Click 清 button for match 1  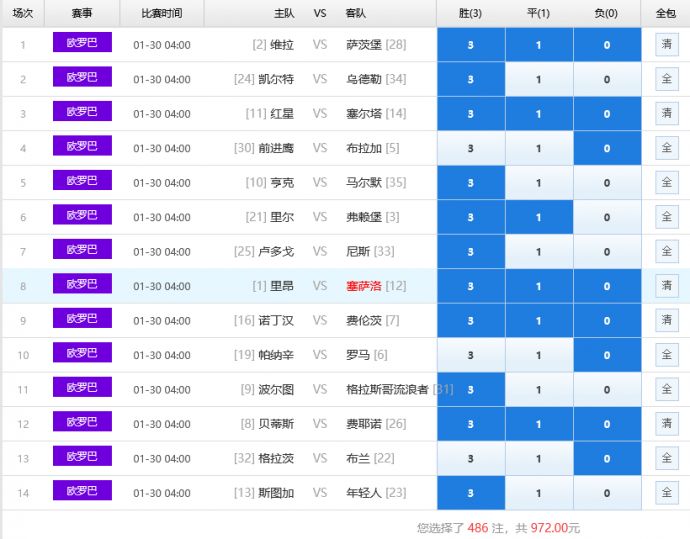[x=666, y=45]
